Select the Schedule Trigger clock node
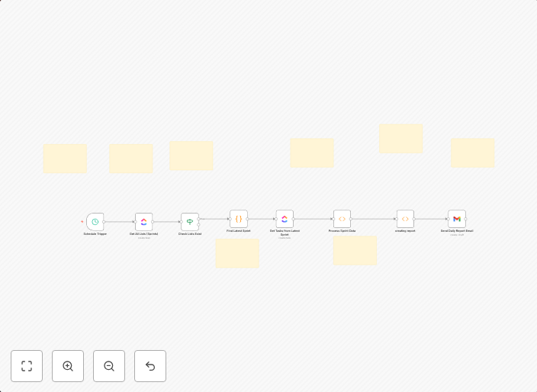 pos(95,222)
